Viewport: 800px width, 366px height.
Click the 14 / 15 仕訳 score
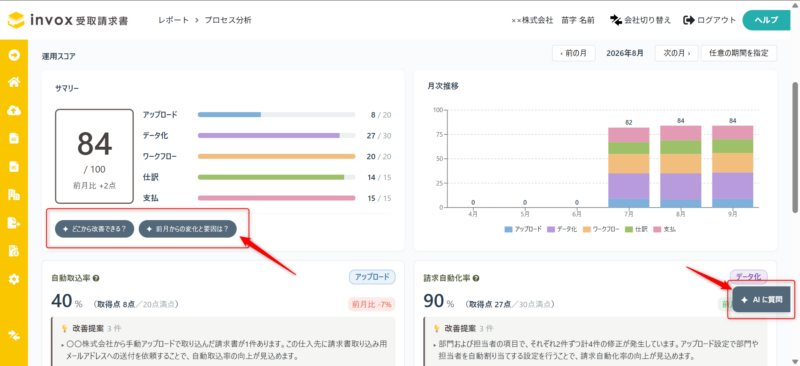tap(380, 177)
